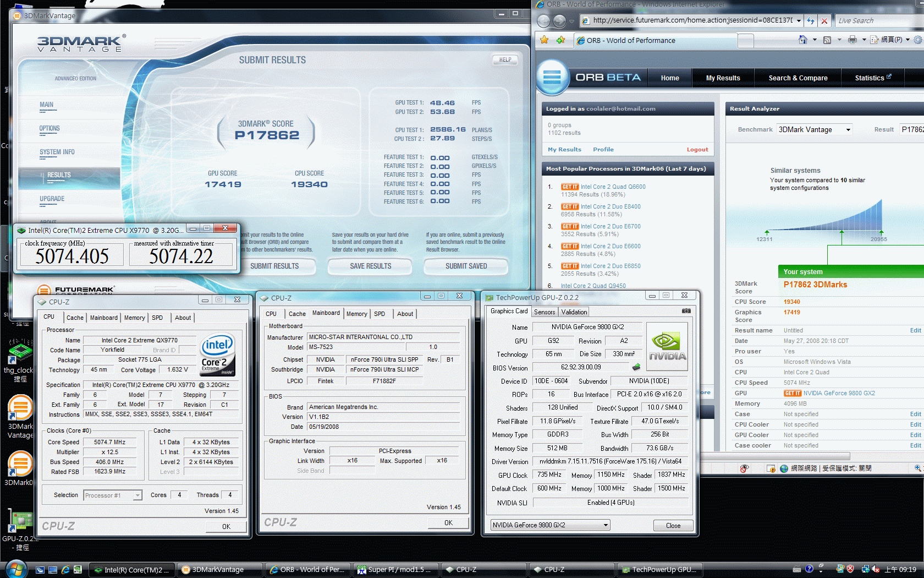
Task: Click the Logout link on the ORB page
Action: tap(697, 150)
